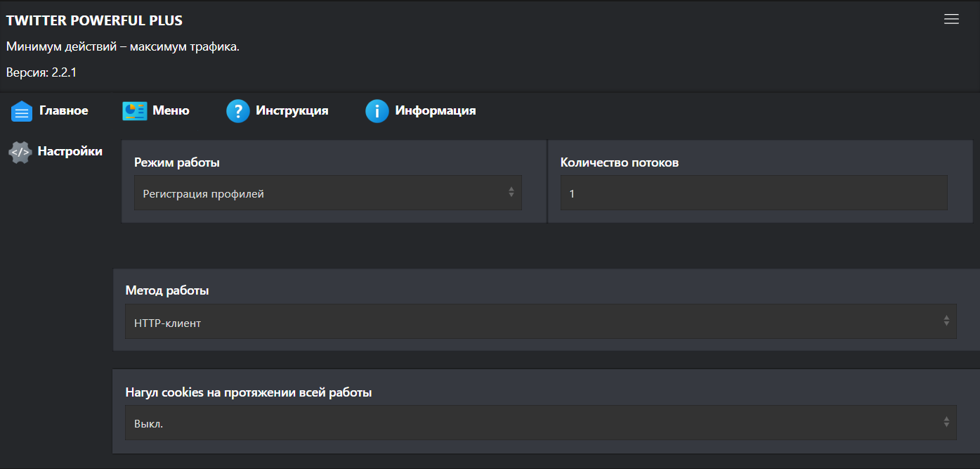
Task: Click the round Информация info icon
Action: point(377,111)
